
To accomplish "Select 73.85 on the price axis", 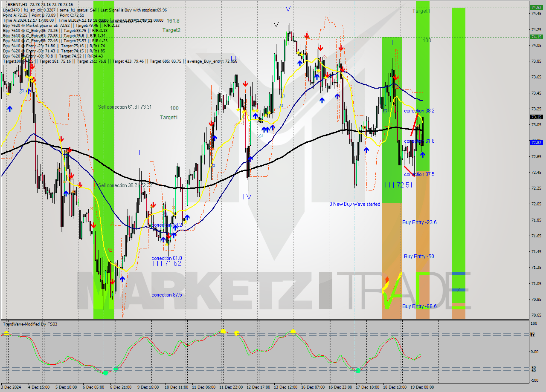I will (536, 61).
